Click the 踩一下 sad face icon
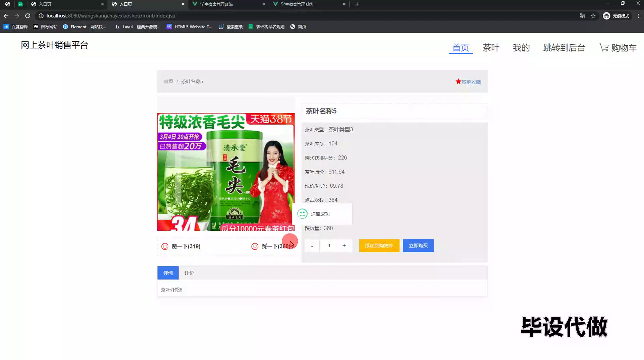The image size is (644, 360). tap(255, 246)
